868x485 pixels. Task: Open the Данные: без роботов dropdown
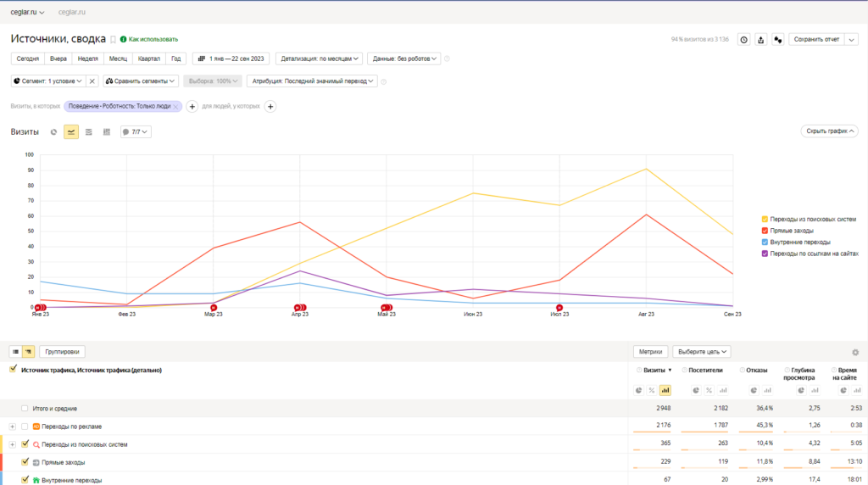coord(404,59)
